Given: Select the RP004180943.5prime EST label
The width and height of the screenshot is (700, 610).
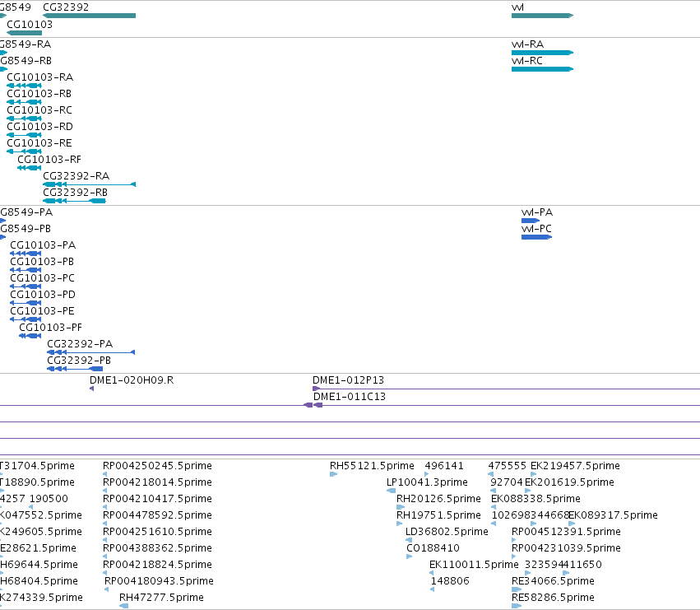Looking at the screenshot, I should (x=159, y=581).
